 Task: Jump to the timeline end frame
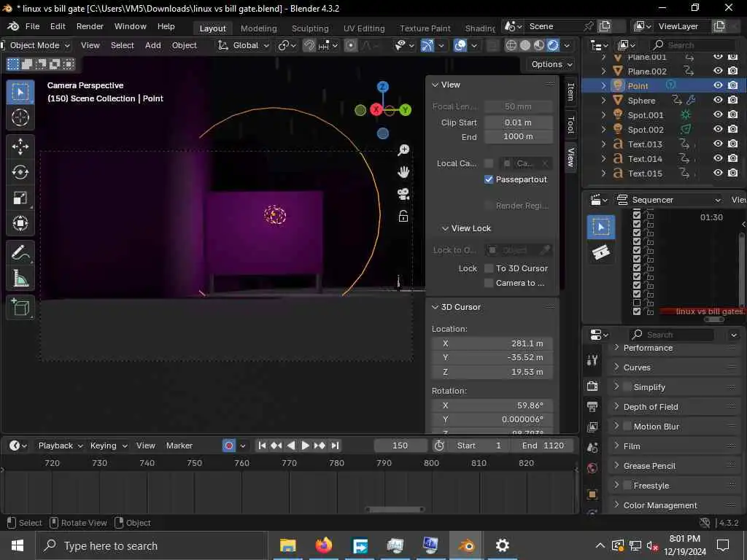335,446
